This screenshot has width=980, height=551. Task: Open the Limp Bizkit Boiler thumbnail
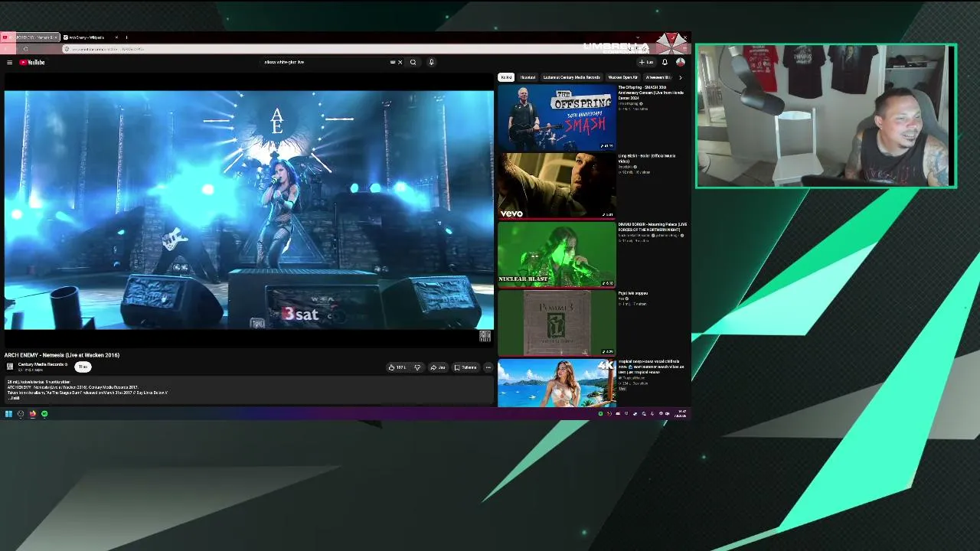coord(557,186)
